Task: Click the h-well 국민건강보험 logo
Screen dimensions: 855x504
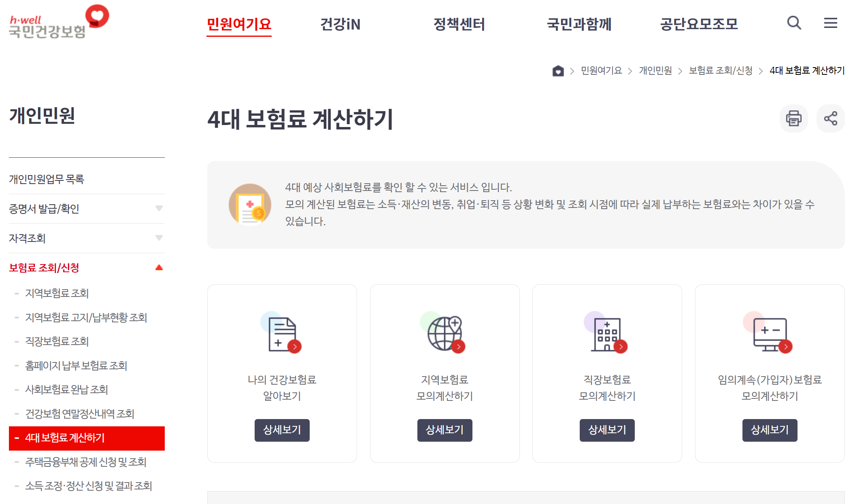Action: 59,22
